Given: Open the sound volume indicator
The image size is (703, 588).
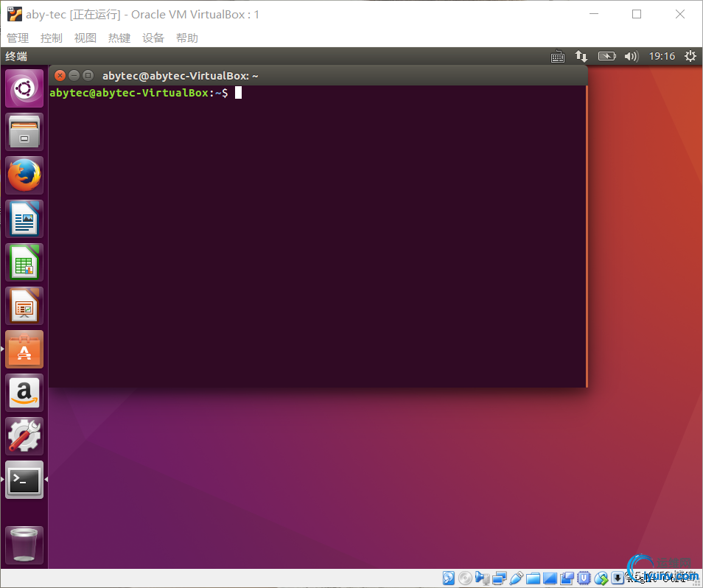Looking at the screenshot, I should [x=632, y=57].
